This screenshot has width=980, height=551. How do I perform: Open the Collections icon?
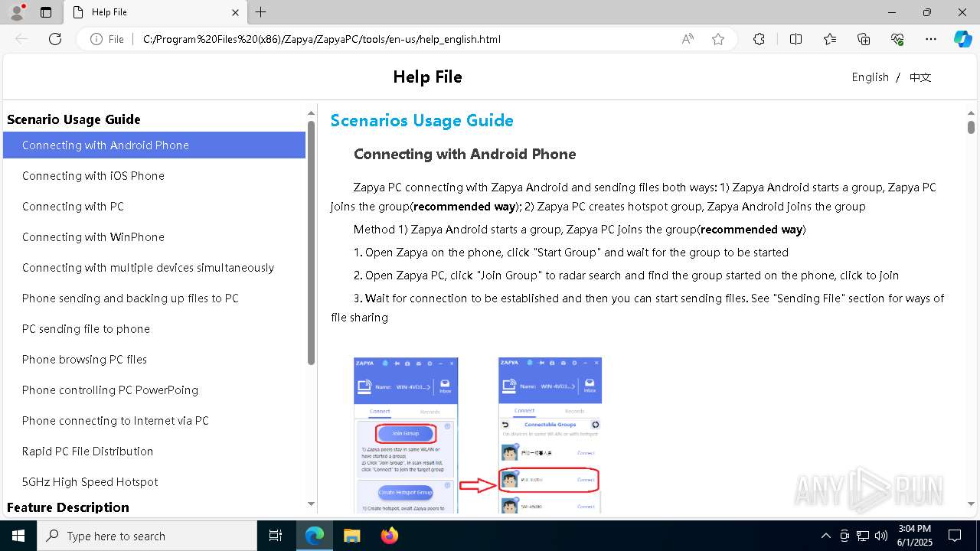(864, 39)
